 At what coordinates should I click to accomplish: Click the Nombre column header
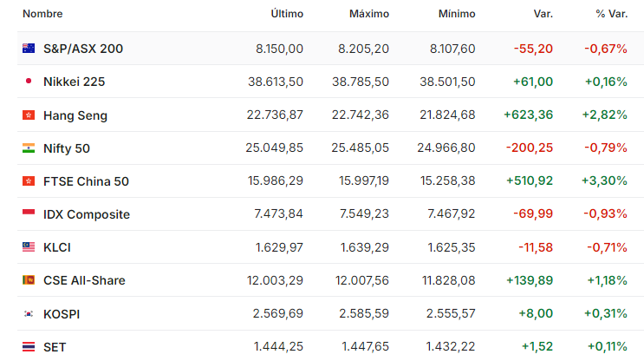[42, 14]
